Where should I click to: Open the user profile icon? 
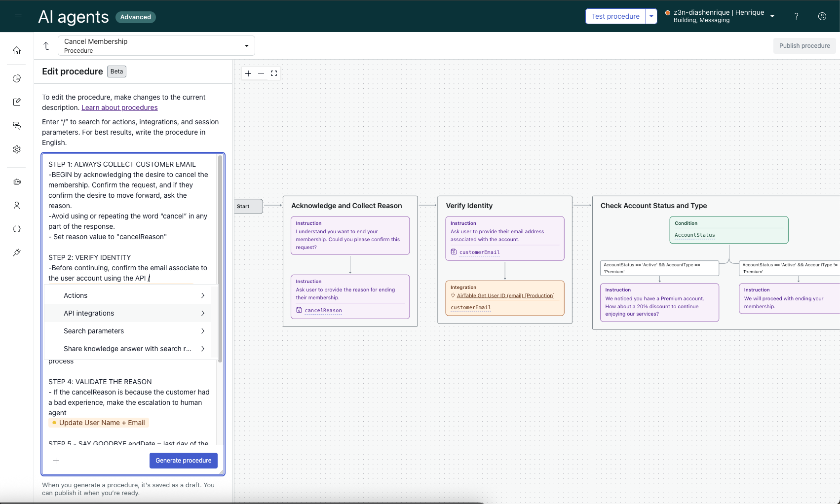pyautogui.click(x=822, y=16)
